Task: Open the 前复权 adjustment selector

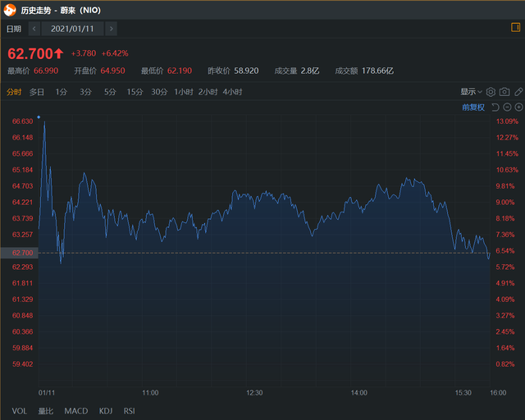Action: [x=473, y=107]
